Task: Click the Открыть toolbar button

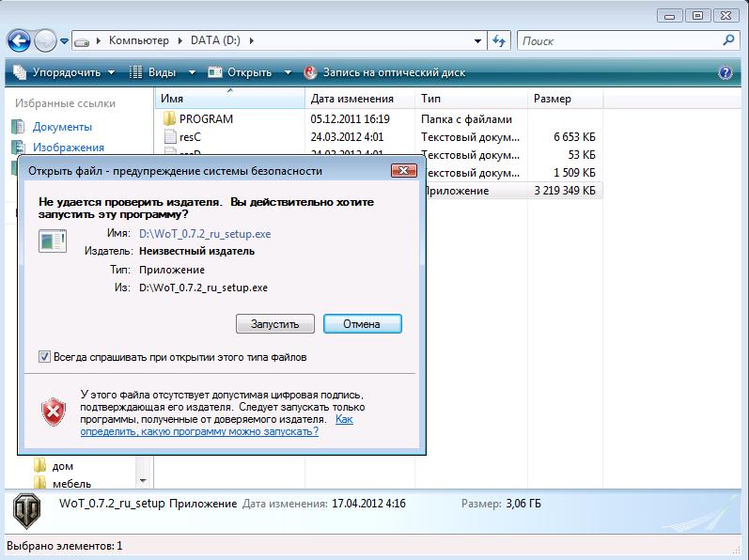Action: (241, 72)
